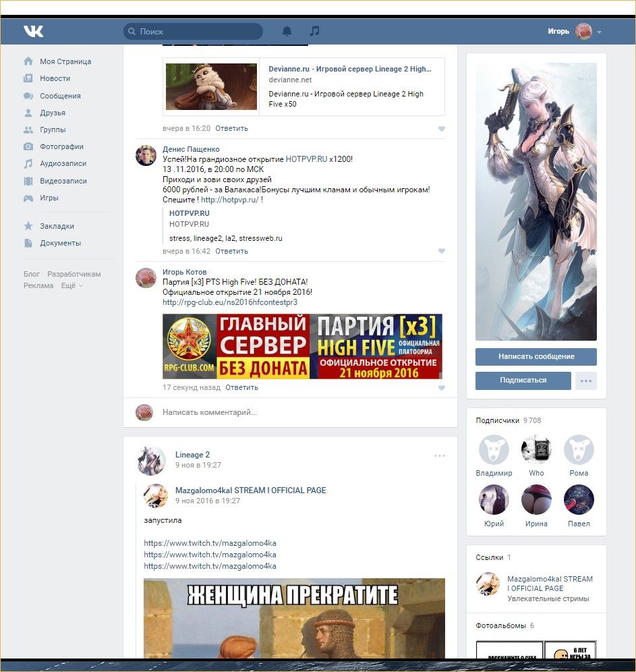This screenshot has width=636, height=672.
Task: Open the Денис Пащенко profile name
Action: point(191,149)
